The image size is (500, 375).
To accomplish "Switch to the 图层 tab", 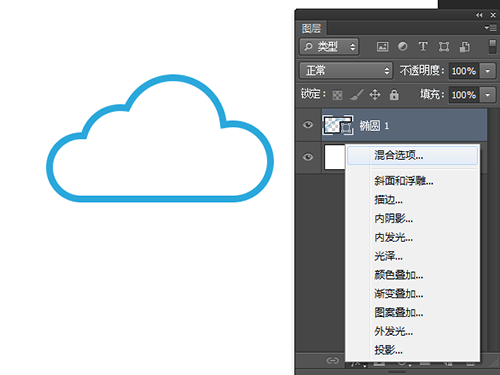I will point(311,28).
